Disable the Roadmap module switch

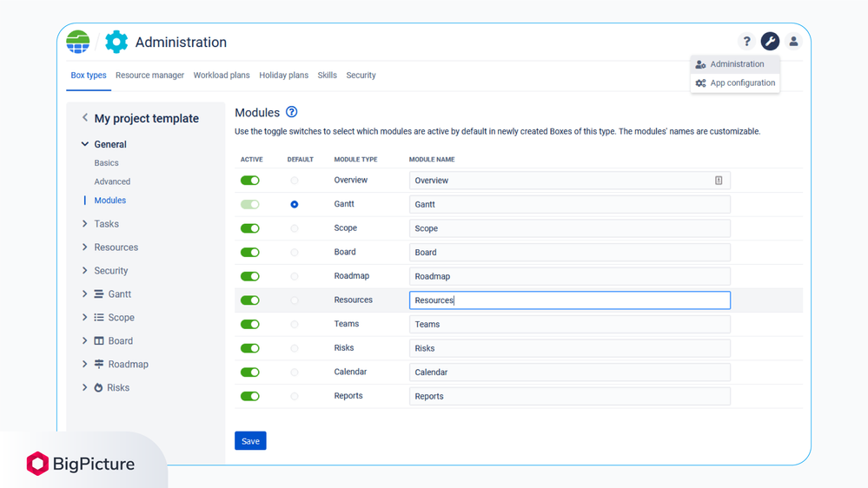[249, 276]
